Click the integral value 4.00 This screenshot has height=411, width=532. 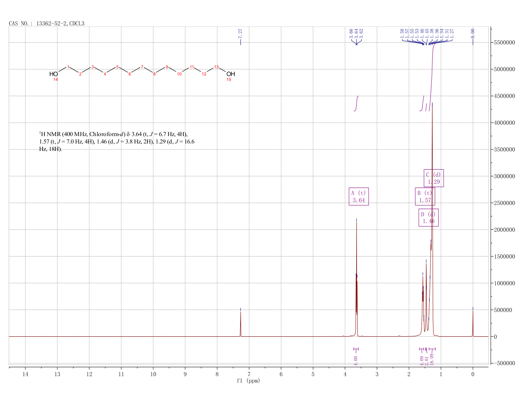(x=356, y=360)
